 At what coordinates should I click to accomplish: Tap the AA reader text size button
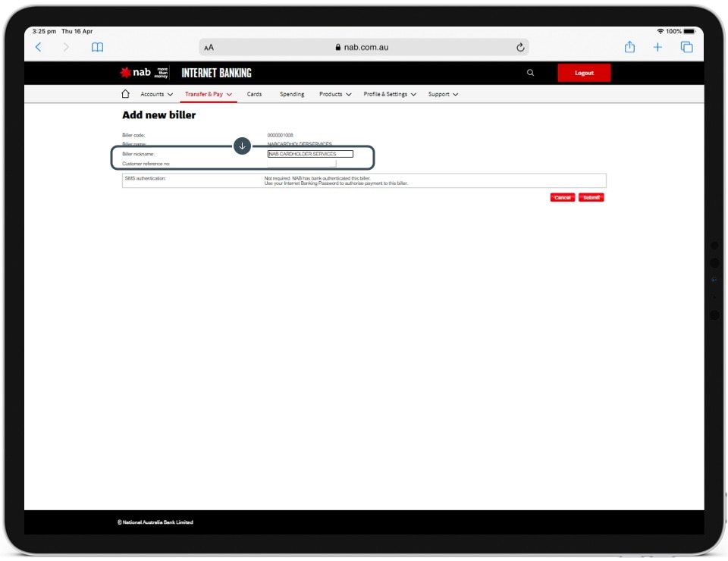point(209,47)
